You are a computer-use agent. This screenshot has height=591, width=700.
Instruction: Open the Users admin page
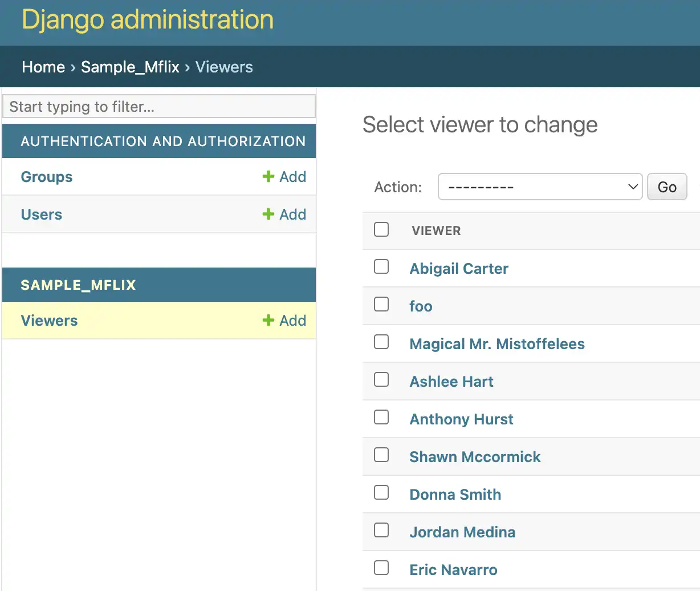(x=41, y=214)
